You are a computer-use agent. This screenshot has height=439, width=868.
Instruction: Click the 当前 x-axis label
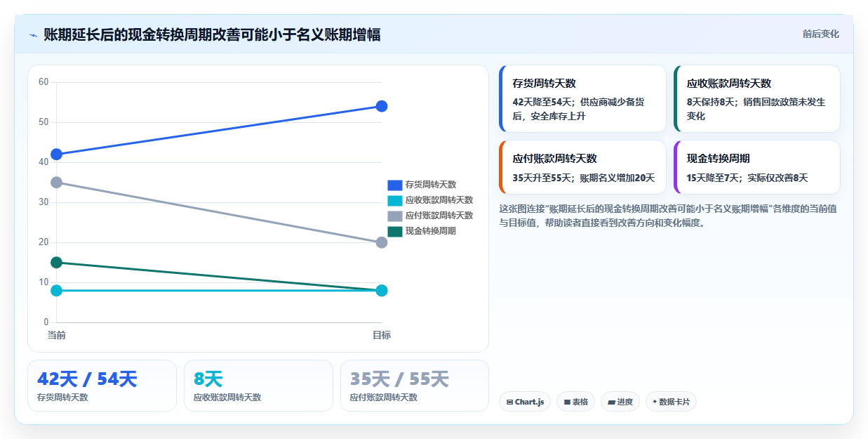(57, 335)
